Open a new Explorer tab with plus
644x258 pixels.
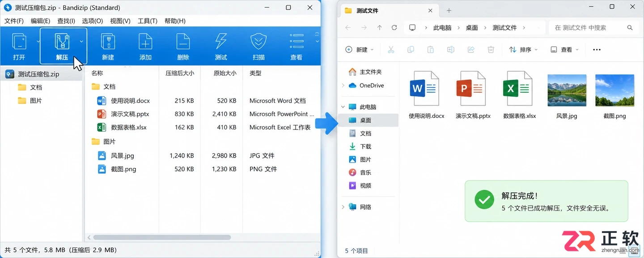pos(449,11)
